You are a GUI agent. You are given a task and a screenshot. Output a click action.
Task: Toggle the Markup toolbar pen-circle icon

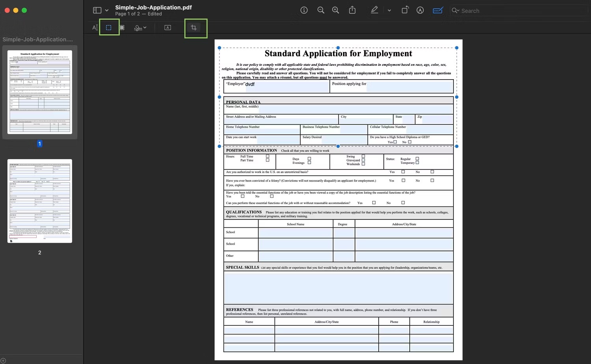[x=420, y=10]
